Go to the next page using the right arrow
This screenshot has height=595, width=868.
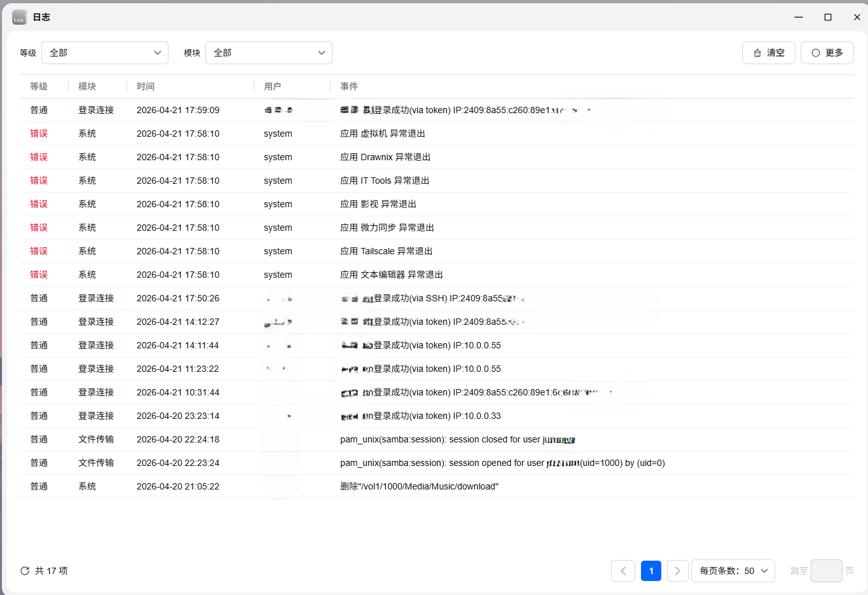(x=677, y=570)
